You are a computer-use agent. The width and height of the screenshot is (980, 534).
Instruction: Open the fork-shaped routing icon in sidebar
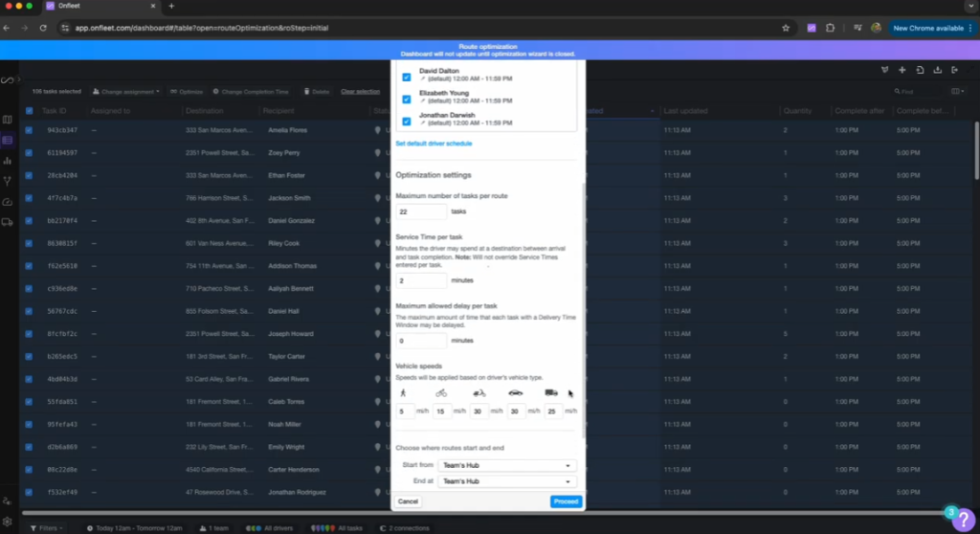click(8, 181)
